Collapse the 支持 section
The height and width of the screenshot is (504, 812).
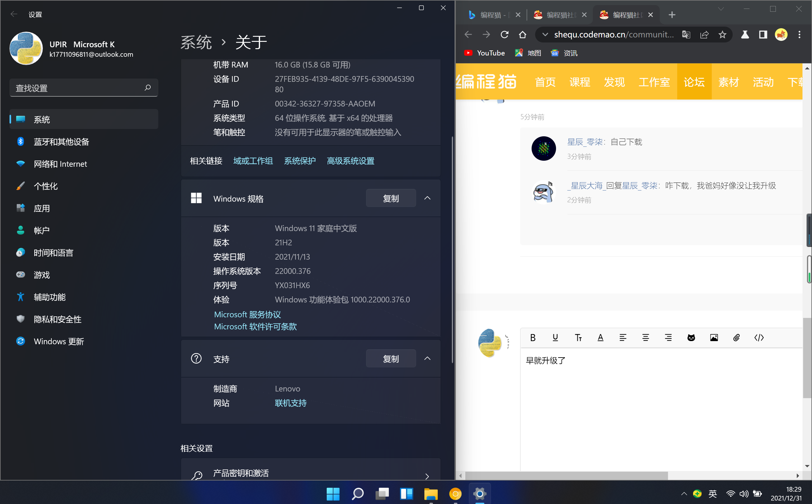tap(427, 359)
